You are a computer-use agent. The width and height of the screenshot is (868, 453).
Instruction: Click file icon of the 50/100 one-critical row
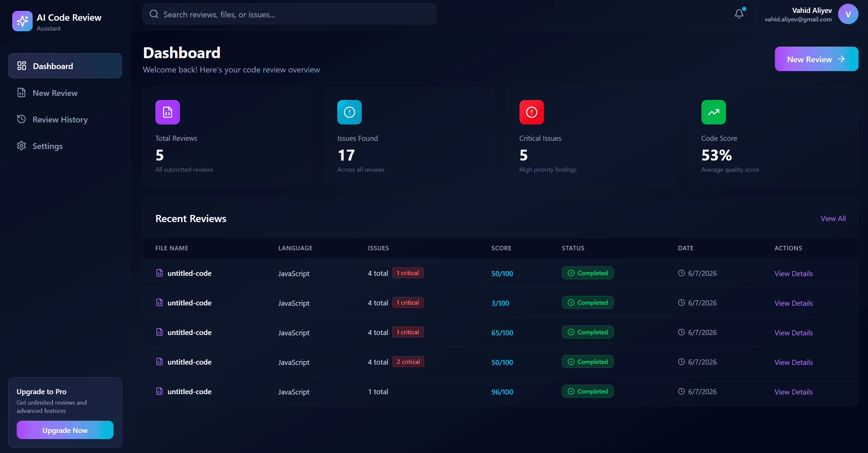click(159, 273)
